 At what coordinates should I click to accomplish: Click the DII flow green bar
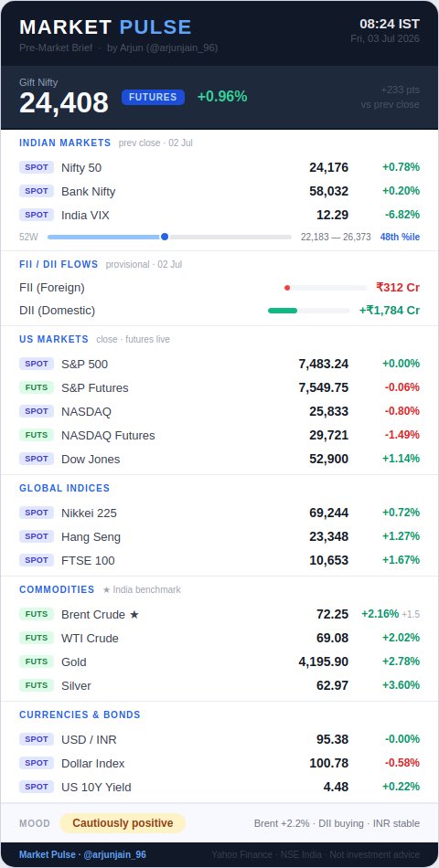pyautogui.click(x=283, y=311)
